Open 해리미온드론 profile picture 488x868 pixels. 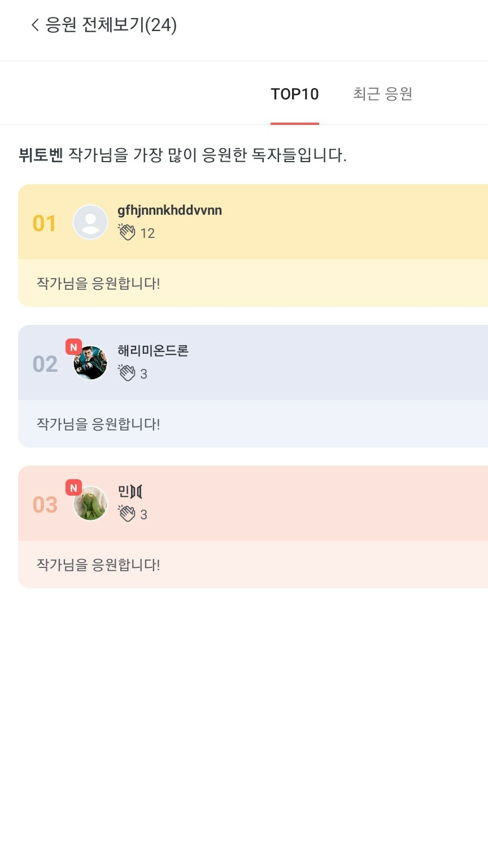[90, 363]
